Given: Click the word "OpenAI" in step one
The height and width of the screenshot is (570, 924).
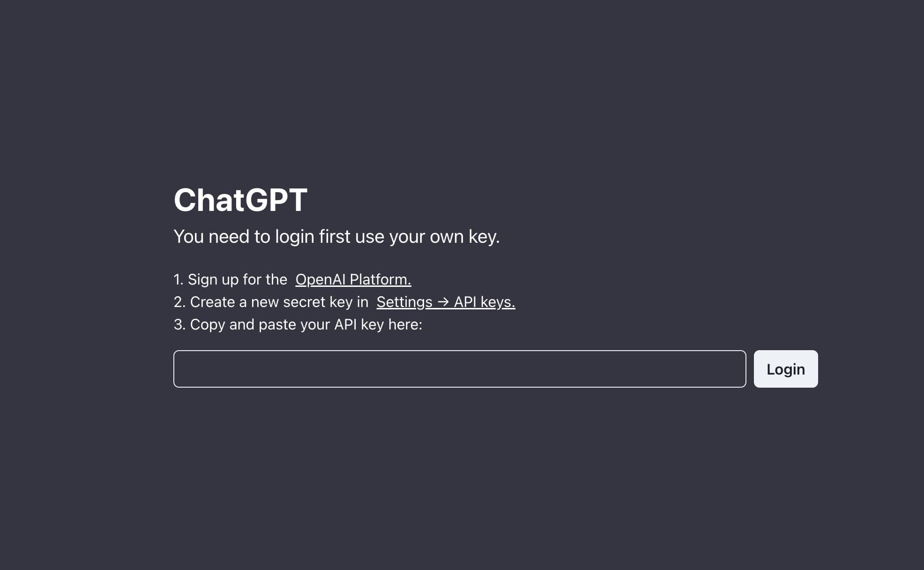Looking at the screenshot, I should click(320, 279).
